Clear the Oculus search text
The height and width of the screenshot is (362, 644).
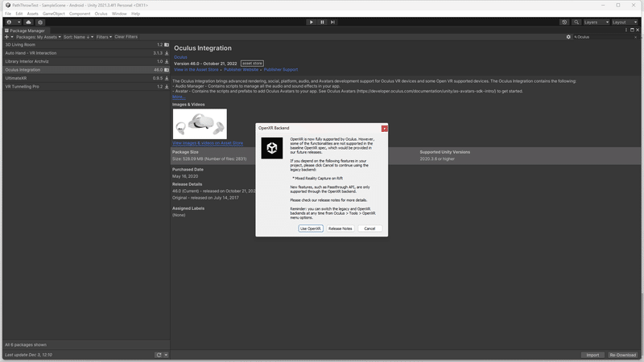coord(636,37)
